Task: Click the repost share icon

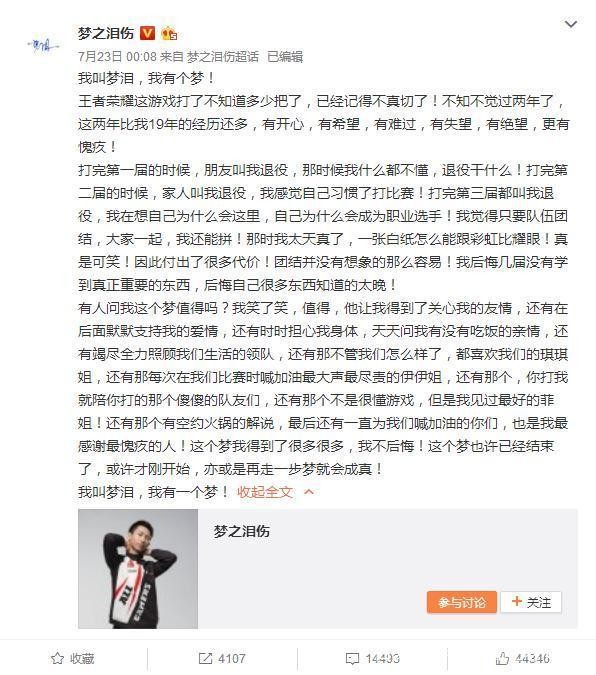Action: tap(205, 658)
